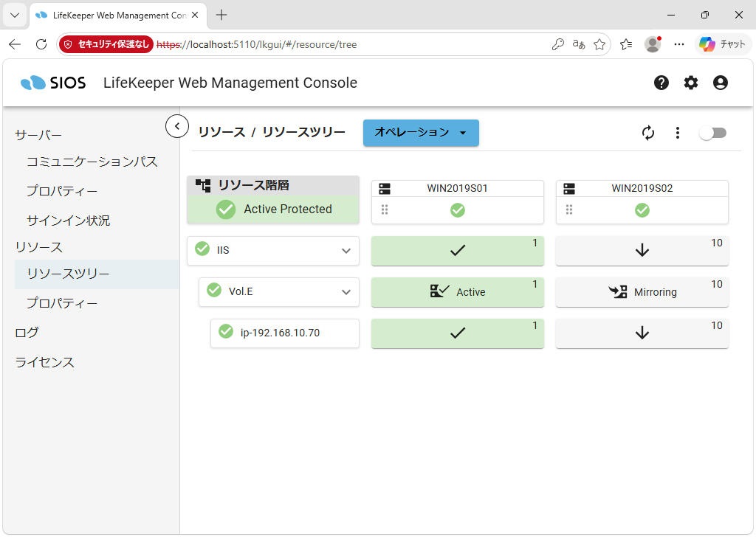Open the settings gear in console header
This screenshot has width=756, height=537.
coord(690,83)
